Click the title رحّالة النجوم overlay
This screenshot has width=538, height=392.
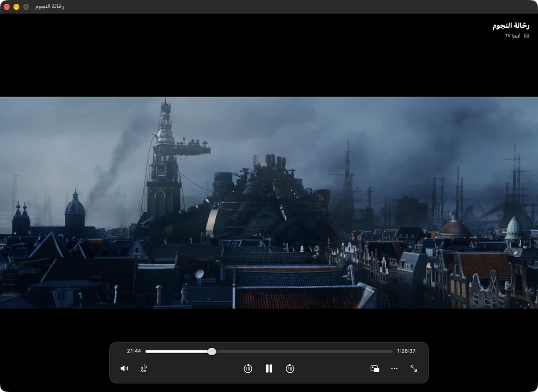(x=511, y=26)
